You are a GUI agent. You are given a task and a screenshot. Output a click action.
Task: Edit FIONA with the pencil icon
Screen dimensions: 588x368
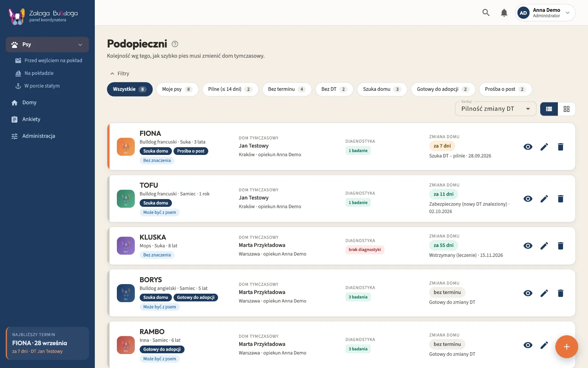pyautogui.click(x=544, y=147)
